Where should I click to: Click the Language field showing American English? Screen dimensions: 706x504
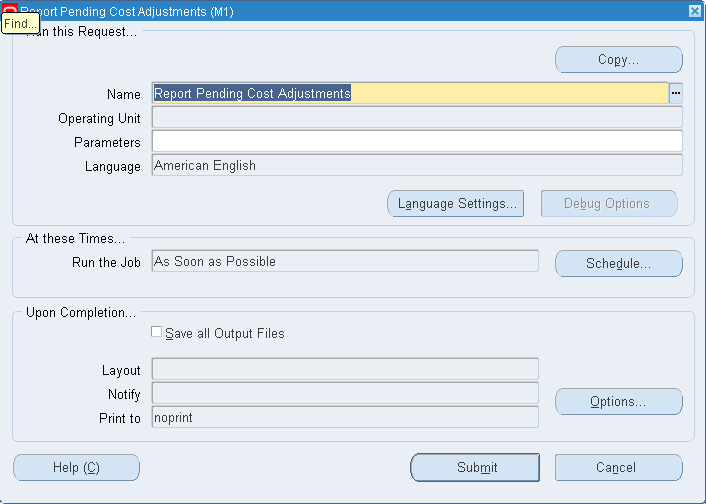(417, 165)
